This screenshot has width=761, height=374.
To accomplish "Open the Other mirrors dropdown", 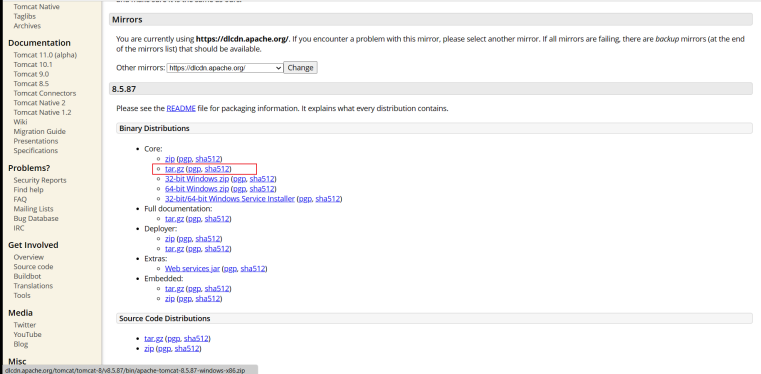I will [x=225, y=68].
